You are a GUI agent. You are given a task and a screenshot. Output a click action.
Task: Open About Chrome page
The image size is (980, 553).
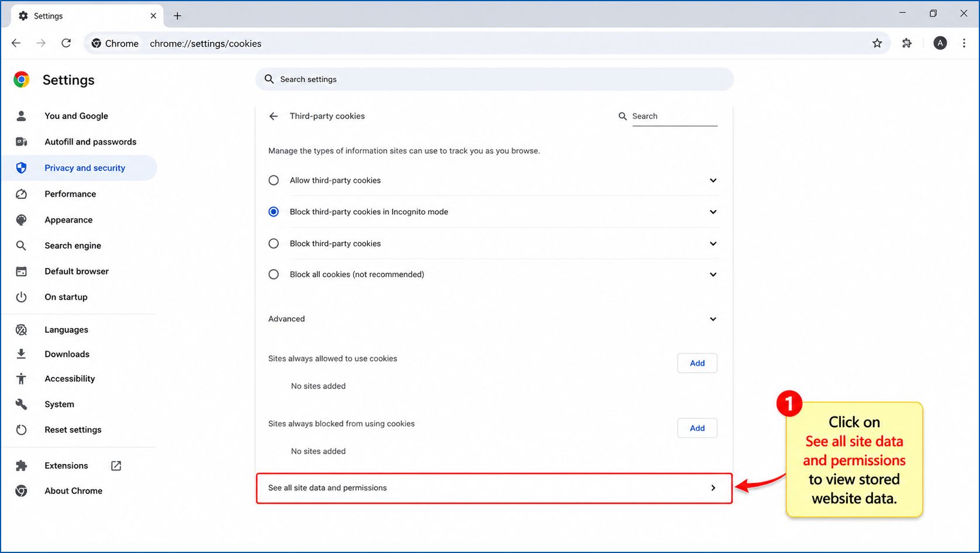(73, 491)
